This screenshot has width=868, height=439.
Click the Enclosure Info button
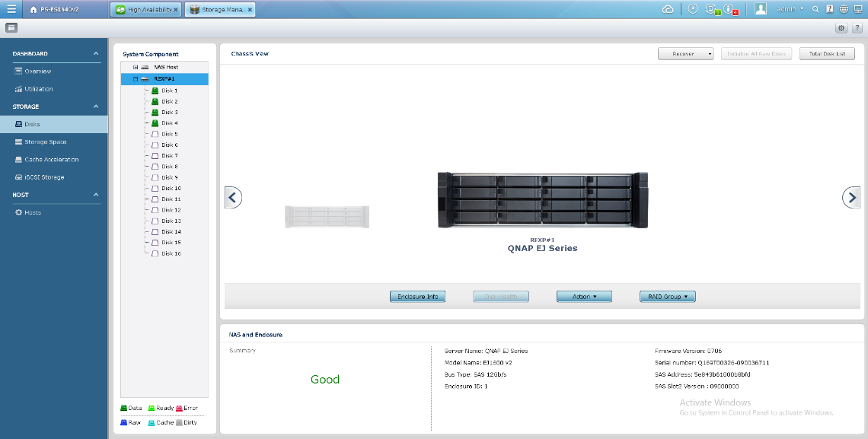point(417,297)
